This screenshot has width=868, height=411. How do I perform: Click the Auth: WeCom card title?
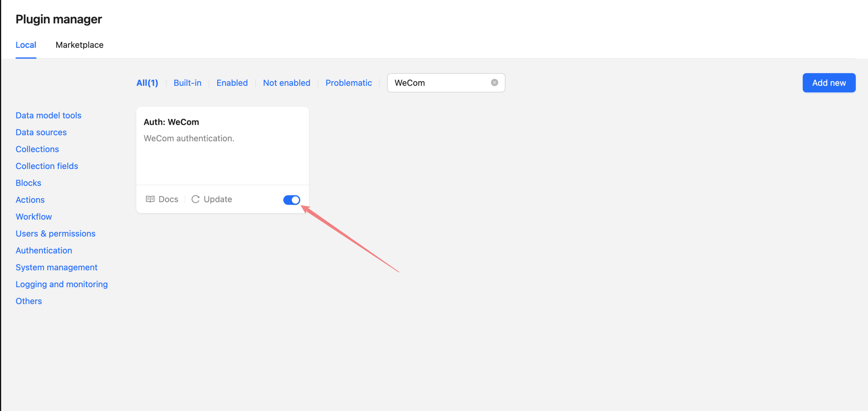tap(171, 122)
